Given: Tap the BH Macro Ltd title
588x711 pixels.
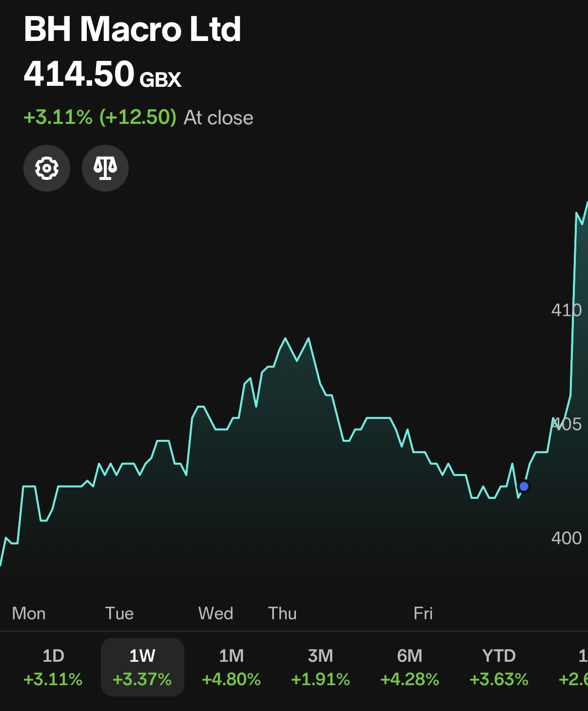Looking at the screenshot, I should pos(132,29).
